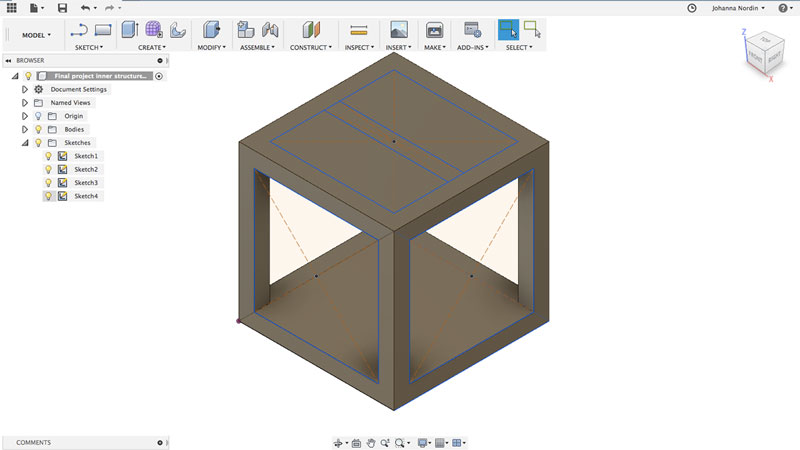The image size is (800, 450).
Task: Collapse the root component tree node
Action: click(x=15, y=76)
